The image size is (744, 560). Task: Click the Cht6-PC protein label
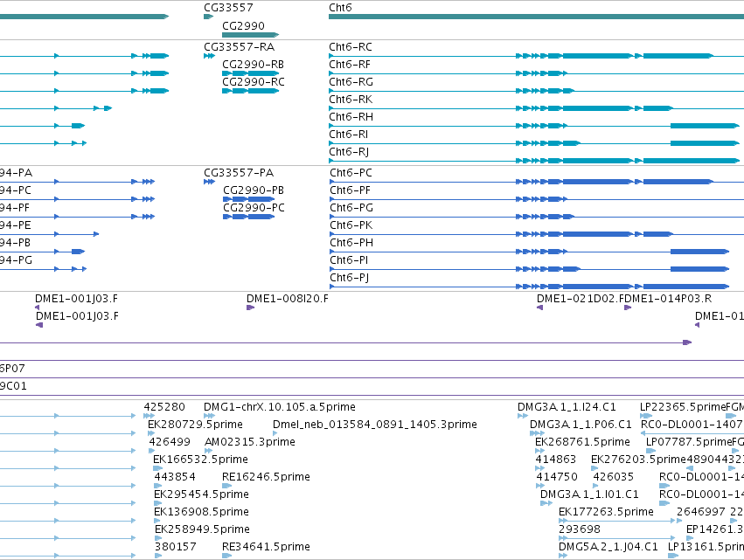click(351, 173)
